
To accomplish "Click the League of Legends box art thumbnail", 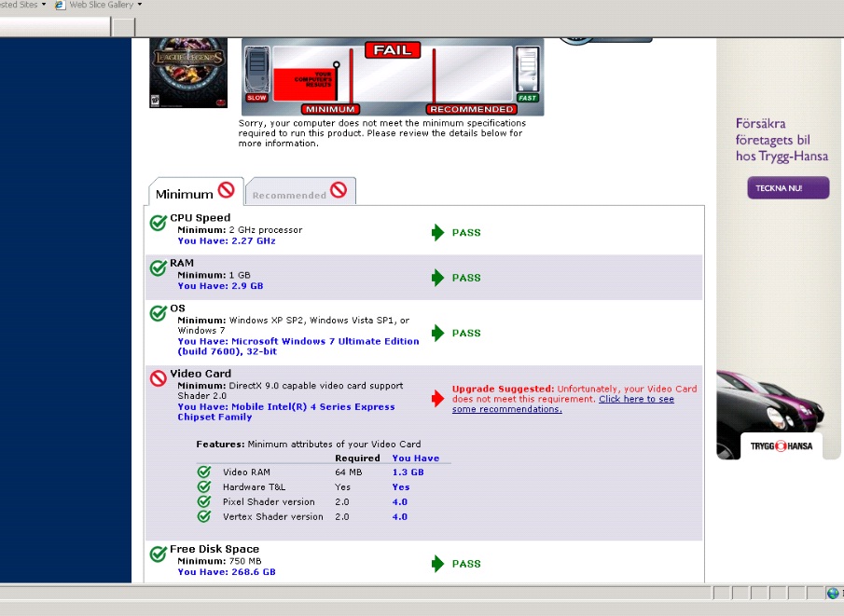I will 188,74.
